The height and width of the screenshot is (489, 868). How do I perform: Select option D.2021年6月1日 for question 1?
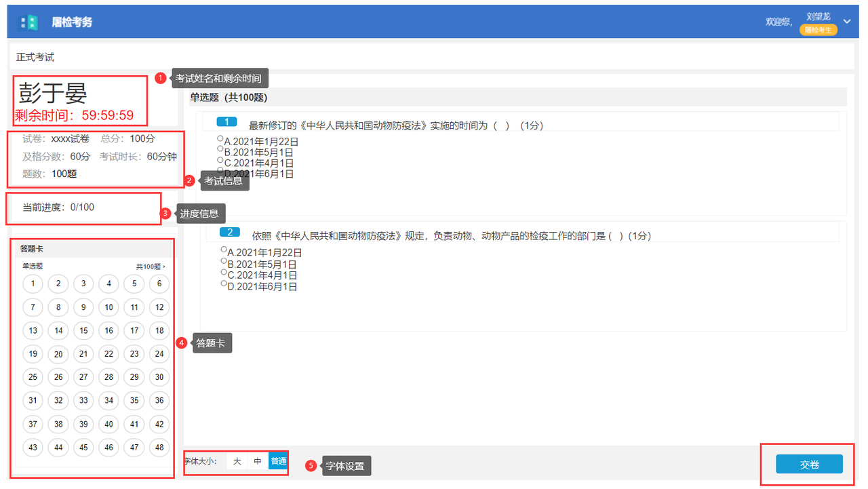coord(220,171)
